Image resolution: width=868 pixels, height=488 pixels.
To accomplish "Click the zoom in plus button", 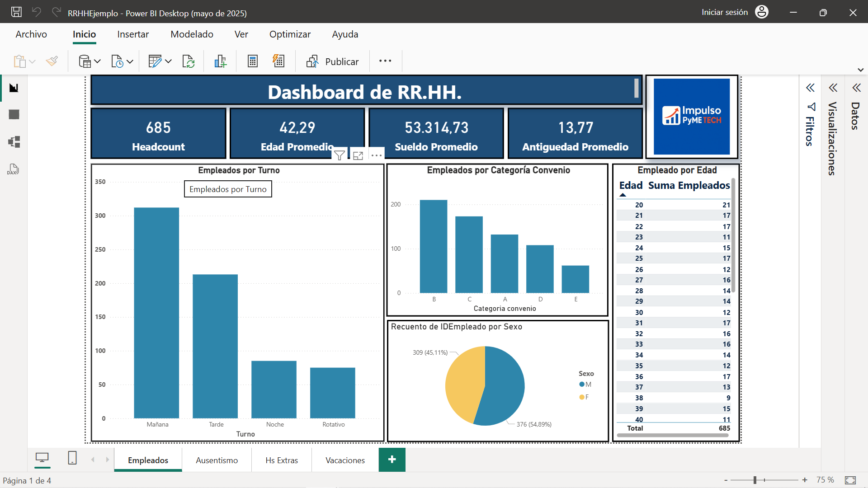I will [805, 480].
